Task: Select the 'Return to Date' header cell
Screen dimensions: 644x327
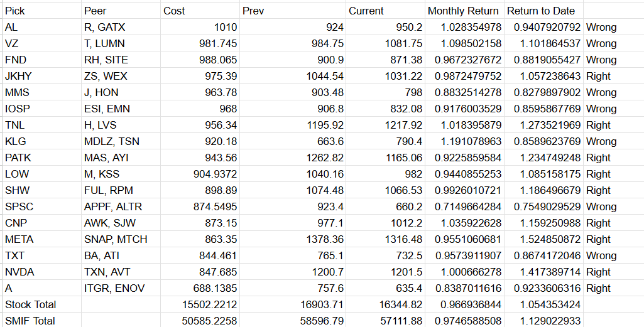Action: coord(543,11)
